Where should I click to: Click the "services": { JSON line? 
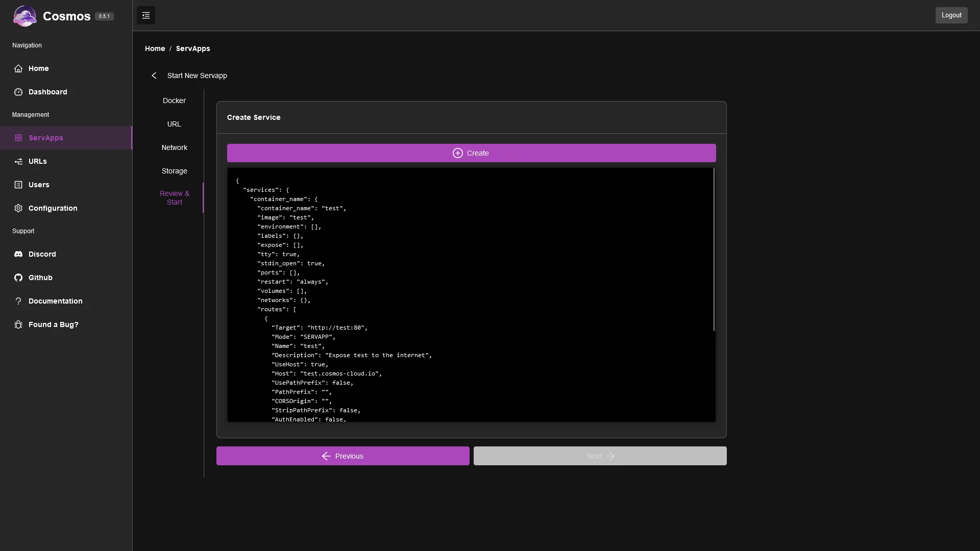266,190
